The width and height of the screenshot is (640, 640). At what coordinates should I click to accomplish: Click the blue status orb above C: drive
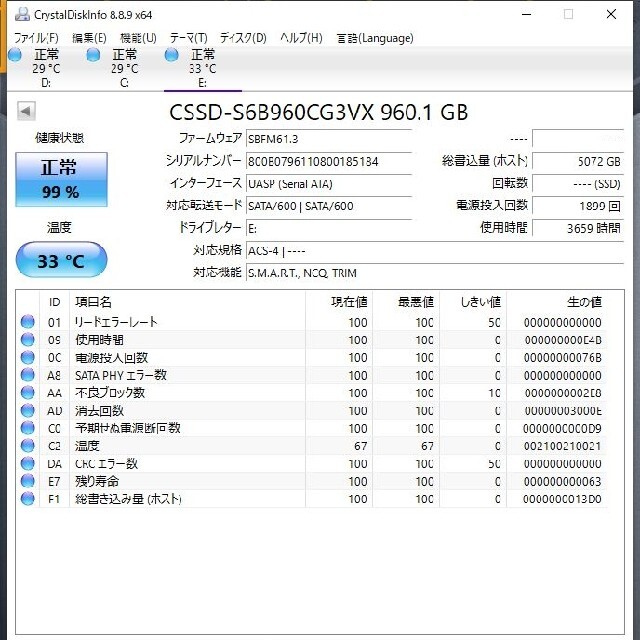pos(93,54)
